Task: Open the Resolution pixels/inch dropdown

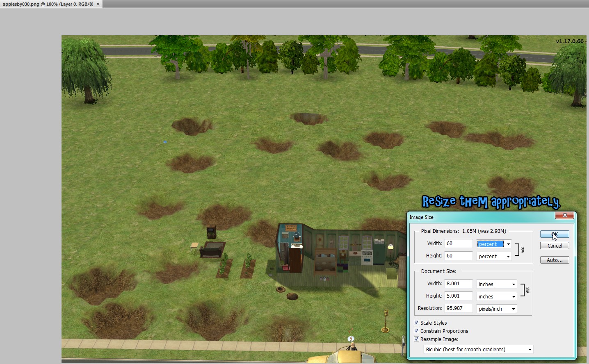Action: (x=496, y=309)
